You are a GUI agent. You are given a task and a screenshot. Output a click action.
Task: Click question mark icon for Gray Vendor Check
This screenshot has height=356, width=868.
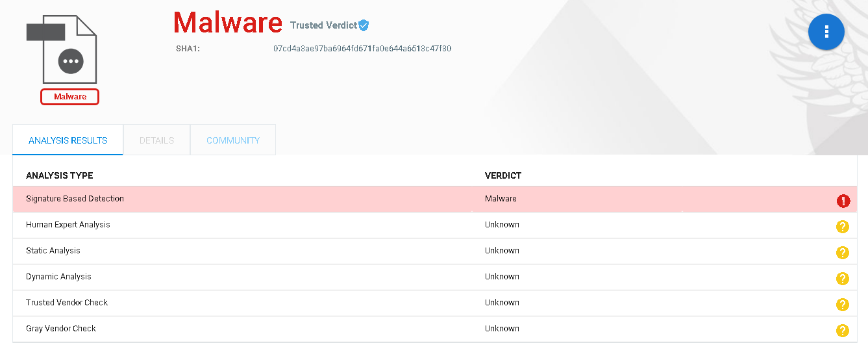(x=843, y=331)
